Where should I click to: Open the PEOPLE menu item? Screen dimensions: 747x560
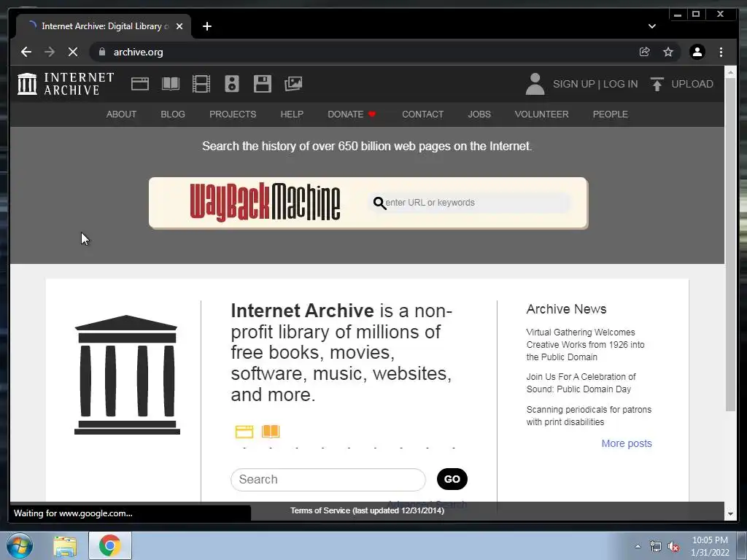click(x=611, y=114)
